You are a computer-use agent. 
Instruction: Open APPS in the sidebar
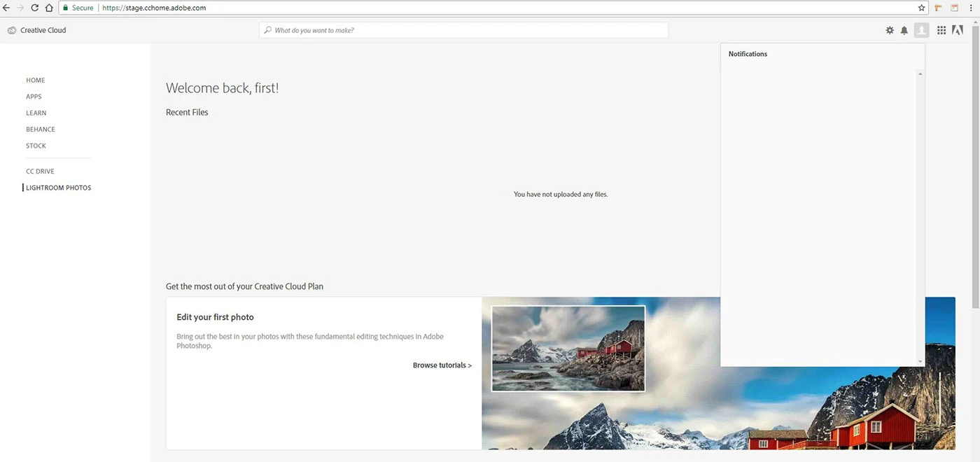pyautogui.click(x=34, y=97)
